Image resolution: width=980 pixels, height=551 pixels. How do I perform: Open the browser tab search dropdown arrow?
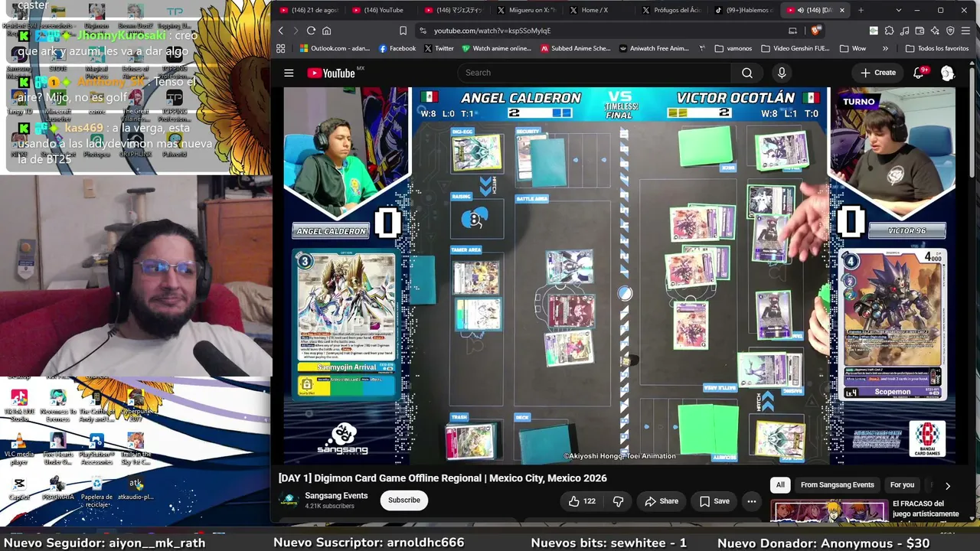coord(898,10)
